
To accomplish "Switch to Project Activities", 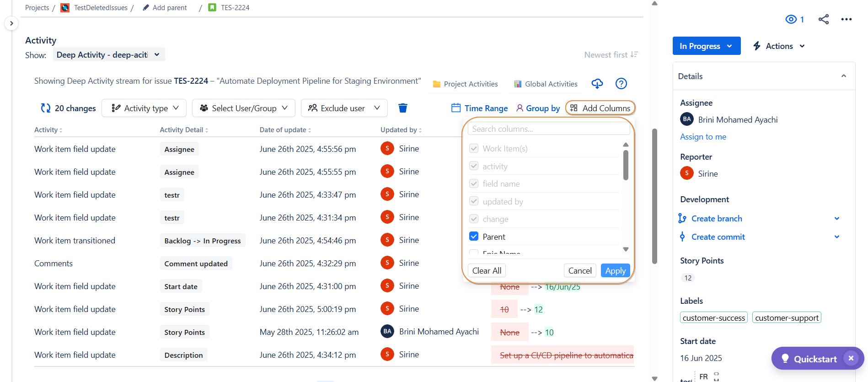I will pos(465,84).
